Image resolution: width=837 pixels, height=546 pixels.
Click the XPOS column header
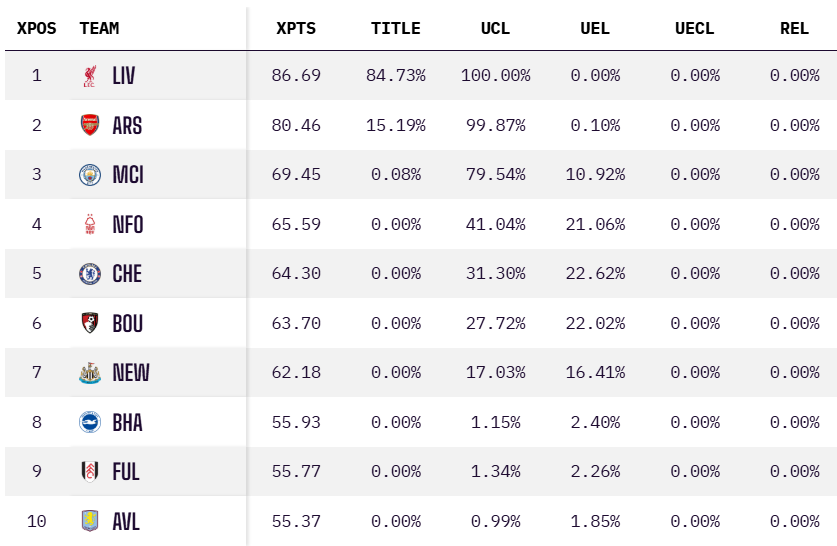coord(37,28)
